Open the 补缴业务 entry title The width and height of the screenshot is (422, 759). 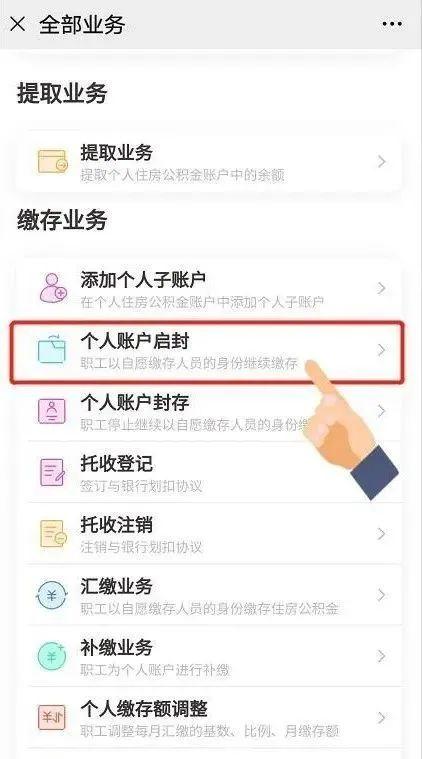click(117, 648)
